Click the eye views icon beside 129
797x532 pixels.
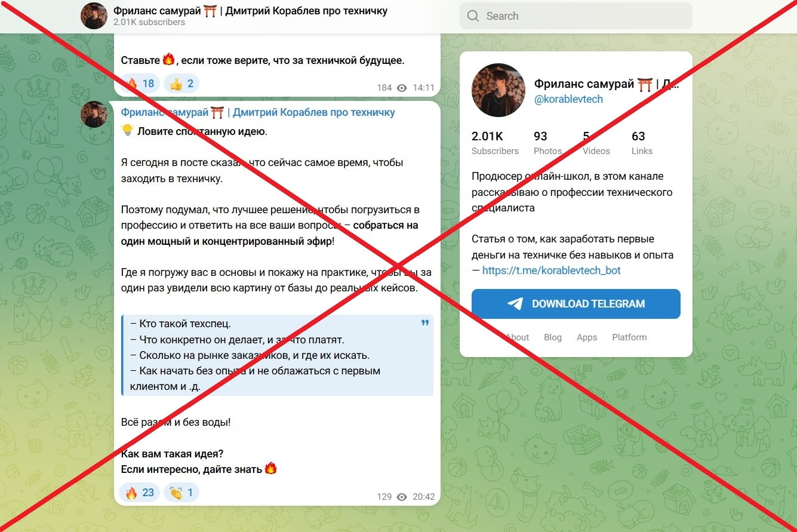click(x=402, y=497)
